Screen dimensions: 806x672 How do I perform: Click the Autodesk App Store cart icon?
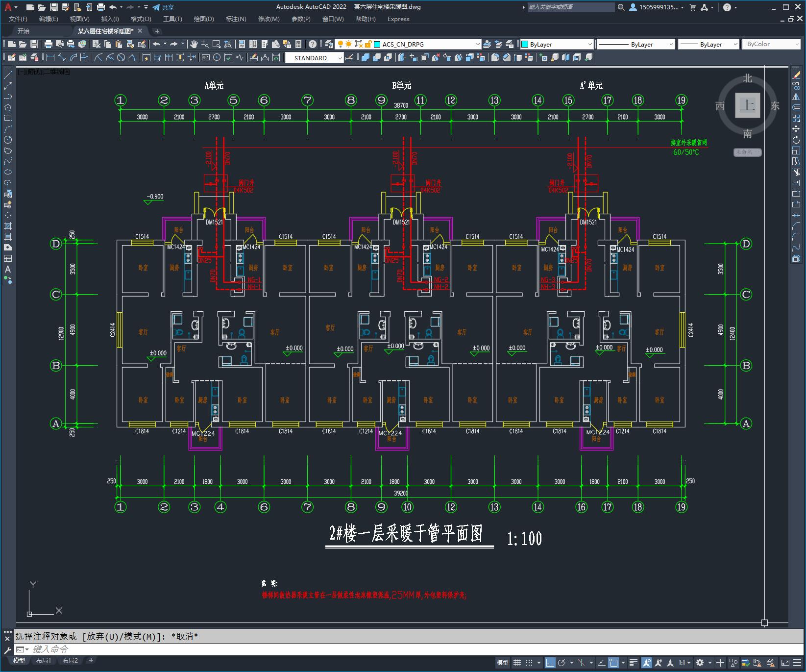pyautogui.click(x=692, y=7)
